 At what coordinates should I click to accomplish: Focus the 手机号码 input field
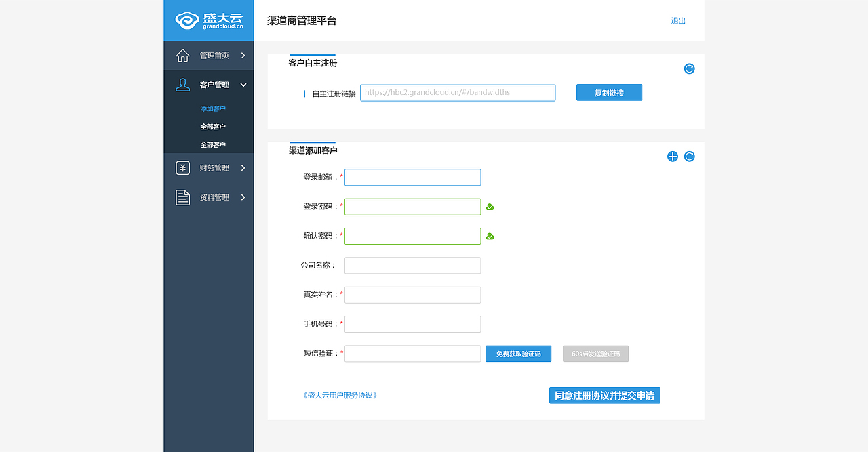point(412,324)
